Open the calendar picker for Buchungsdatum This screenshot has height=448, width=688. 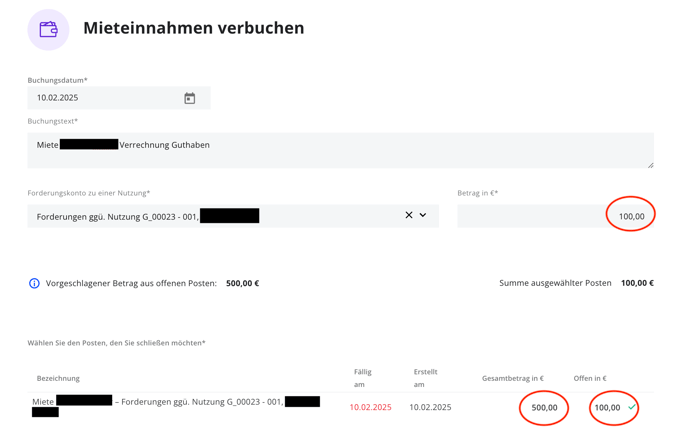click(190, 98)
